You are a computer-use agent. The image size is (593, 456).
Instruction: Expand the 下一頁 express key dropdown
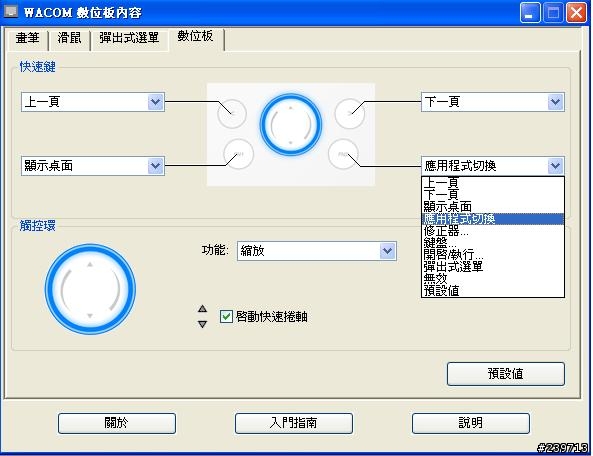tap(556, 102)
